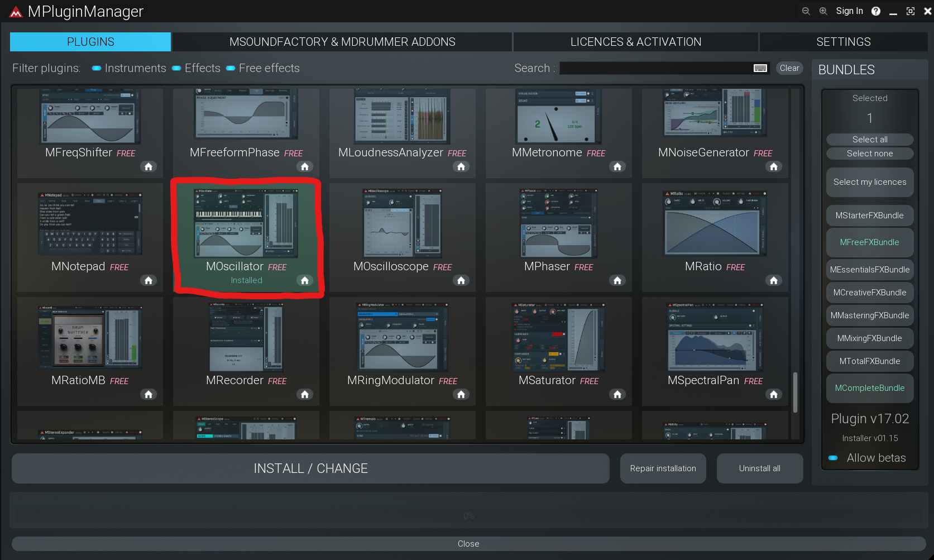The width and height of the screenshot is (934, 560).
Task: Toggle fullscreen window icon in title bar
Action: click(911, 11)
